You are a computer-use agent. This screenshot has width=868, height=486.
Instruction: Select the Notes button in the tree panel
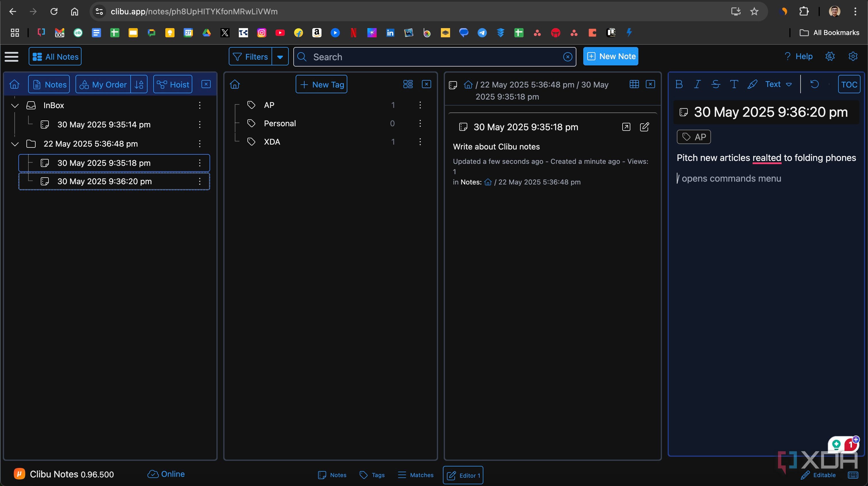(x=49, y=84)
